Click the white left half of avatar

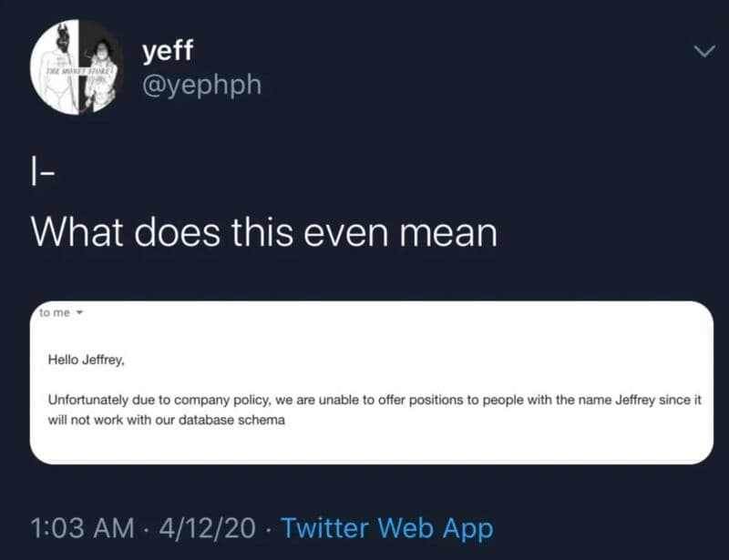point(54,67)
